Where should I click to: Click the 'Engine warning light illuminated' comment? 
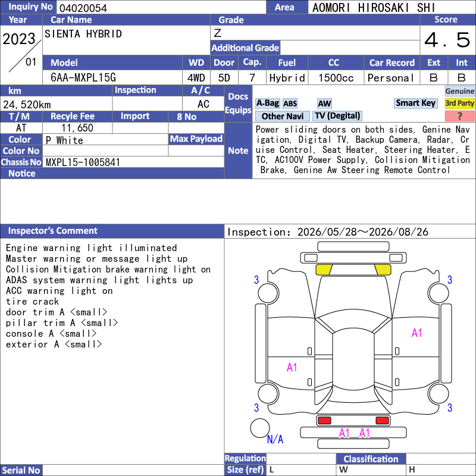[x=92, y=248]
